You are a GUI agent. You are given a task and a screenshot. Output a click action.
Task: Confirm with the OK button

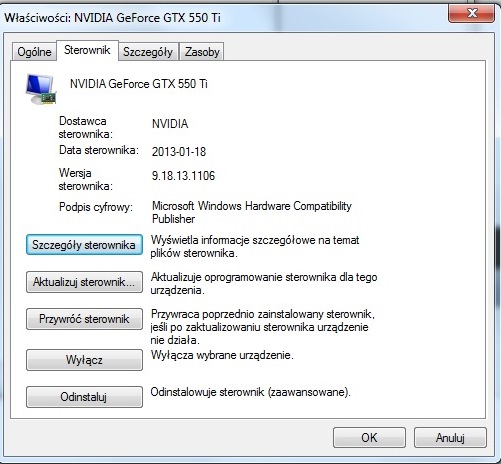369,438
